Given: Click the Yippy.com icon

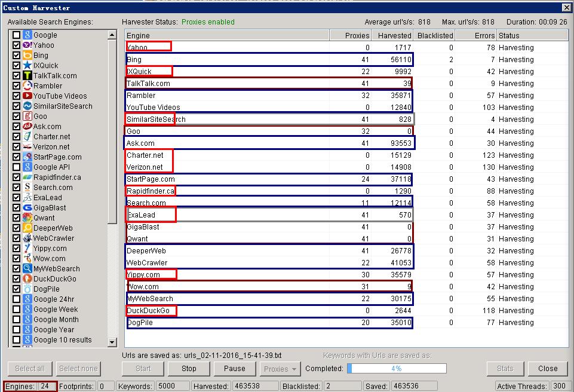Looking at the screenshot, I should point(27,249).
